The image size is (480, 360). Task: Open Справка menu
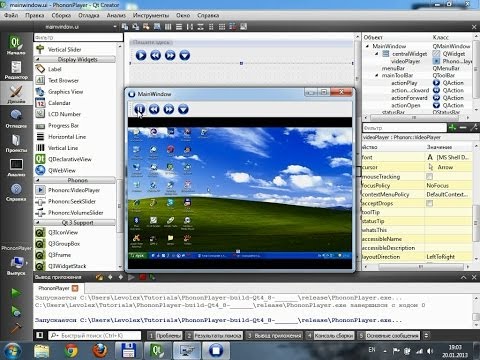(x=208, y=15)
